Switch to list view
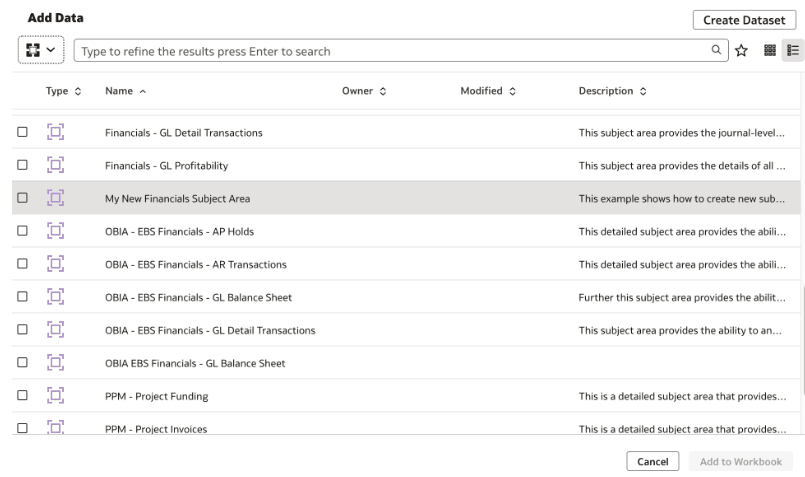 click(x=793, y=50)
